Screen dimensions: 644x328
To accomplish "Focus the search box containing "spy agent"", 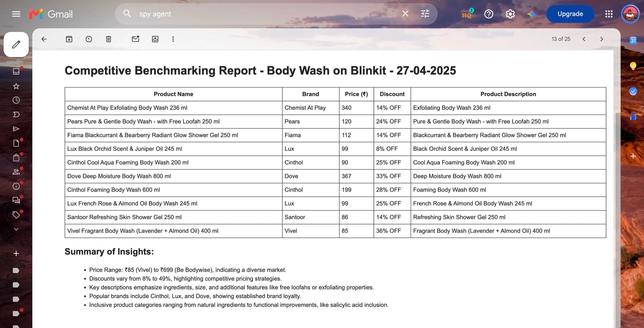I will click(267, 14).
